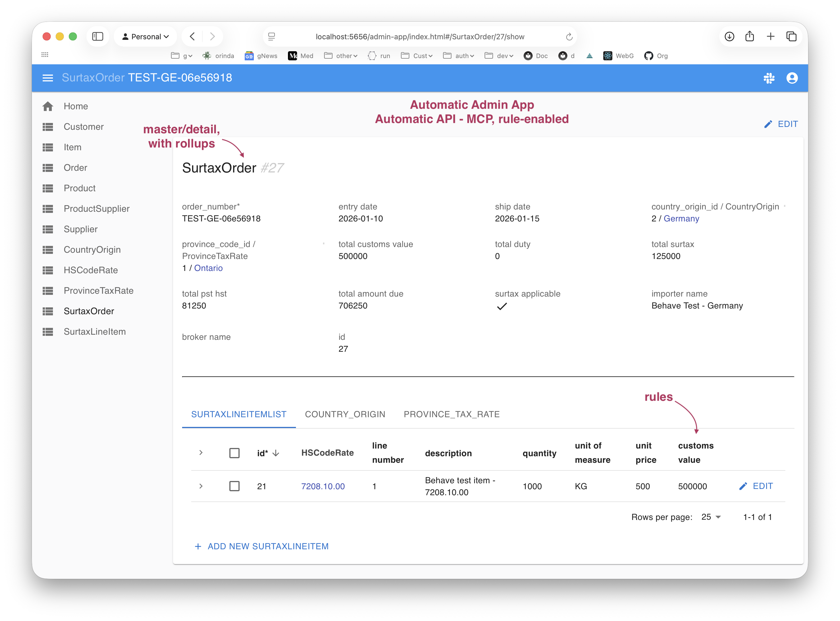840x621 pixels.
Task: Click the Home sidebar icon
Action: click(x=48, y=106)
